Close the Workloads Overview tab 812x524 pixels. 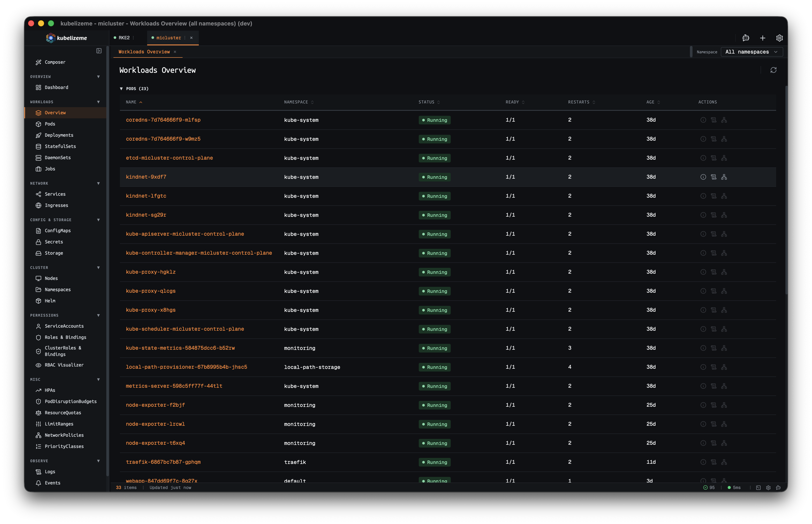click(175, 52)
